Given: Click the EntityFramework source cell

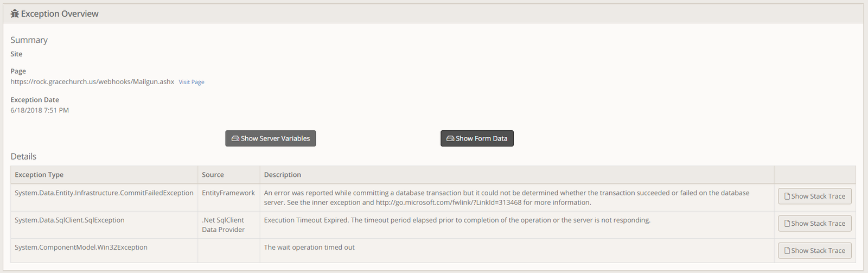Looking at the screenshot, I should point(228,193).
